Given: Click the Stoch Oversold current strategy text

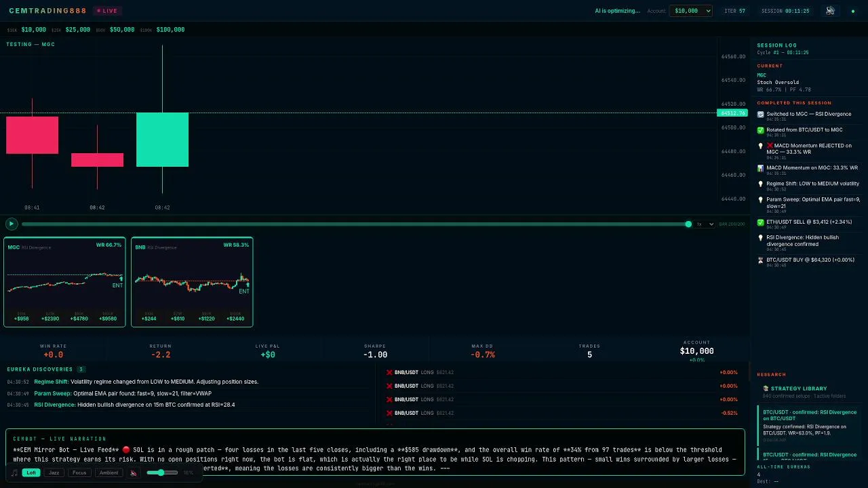Looking at the screenshot, I should coord(778,83).
